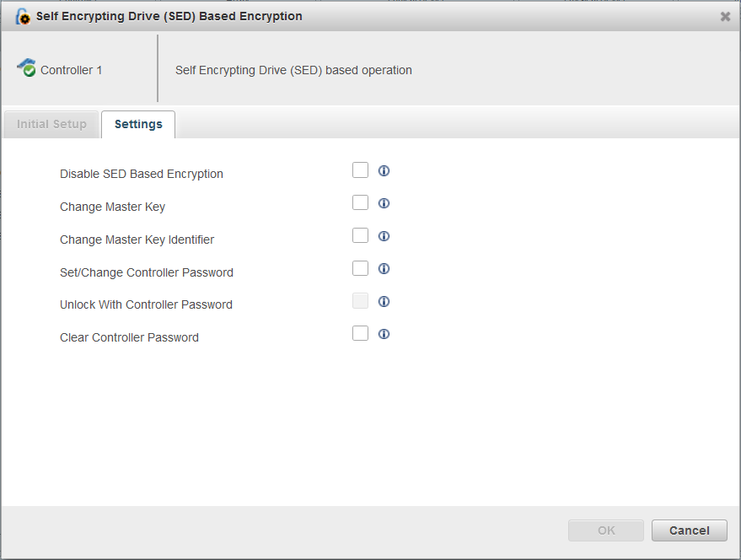The image size is (741, 560).
Task: Enable Change Master Key Identifier
Action: [360, 234]
